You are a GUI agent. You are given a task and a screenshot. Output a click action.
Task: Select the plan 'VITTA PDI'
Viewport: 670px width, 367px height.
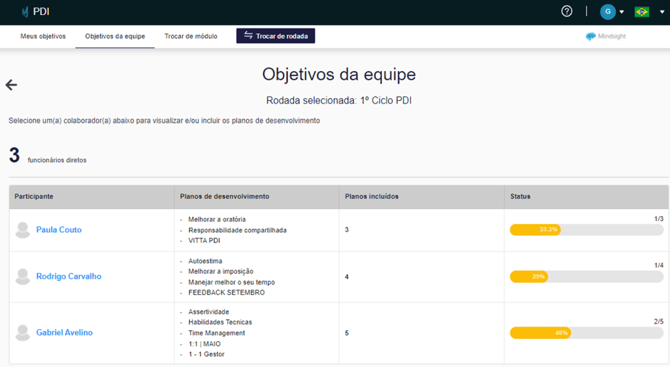pyautogui.click(x=204, y=241)
